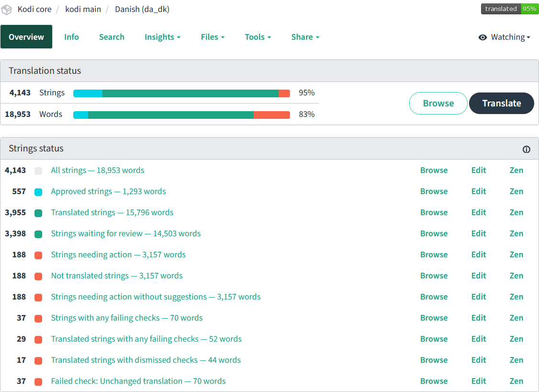The width and height of the screenshot is (539, 392).
Task: Click the Strings progress bar
Action: pos(182,93)
